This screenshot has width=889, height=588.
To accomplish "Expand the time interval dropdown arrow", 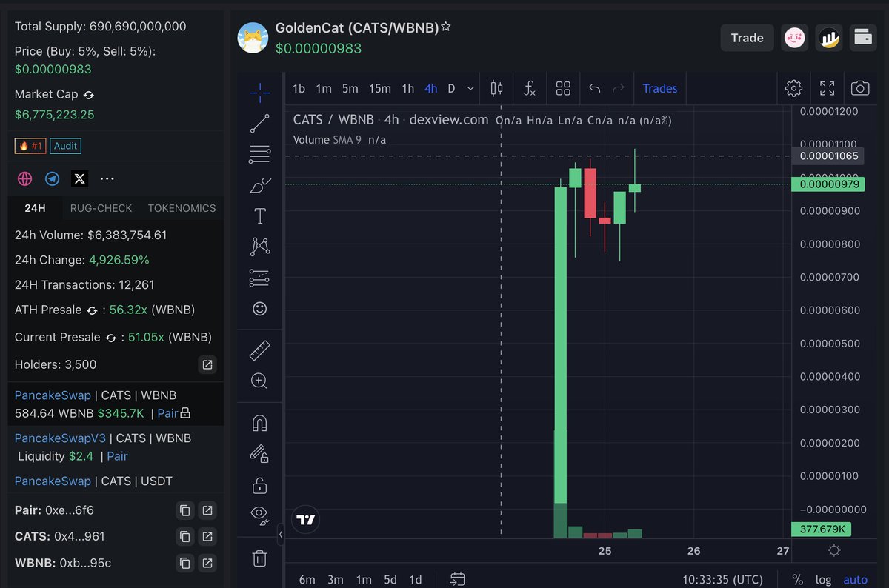I will click(x=470, y=89).
